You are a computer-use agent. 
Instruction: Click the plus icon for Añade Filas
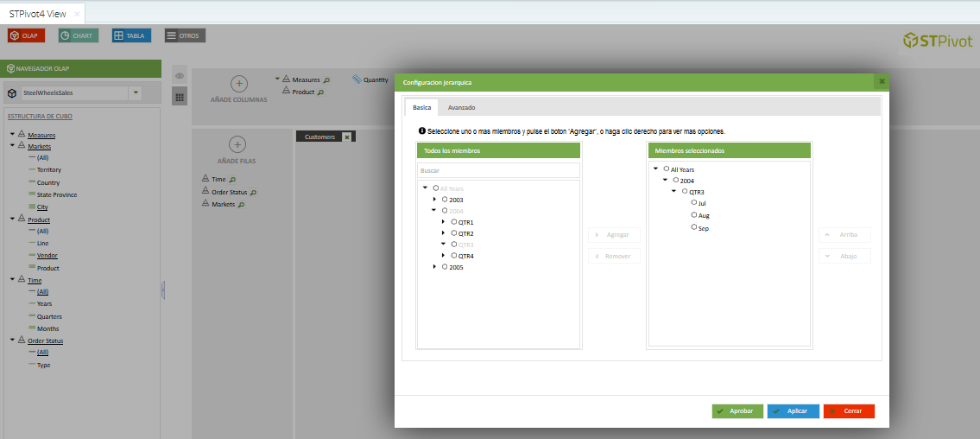(x=238, y=145)
